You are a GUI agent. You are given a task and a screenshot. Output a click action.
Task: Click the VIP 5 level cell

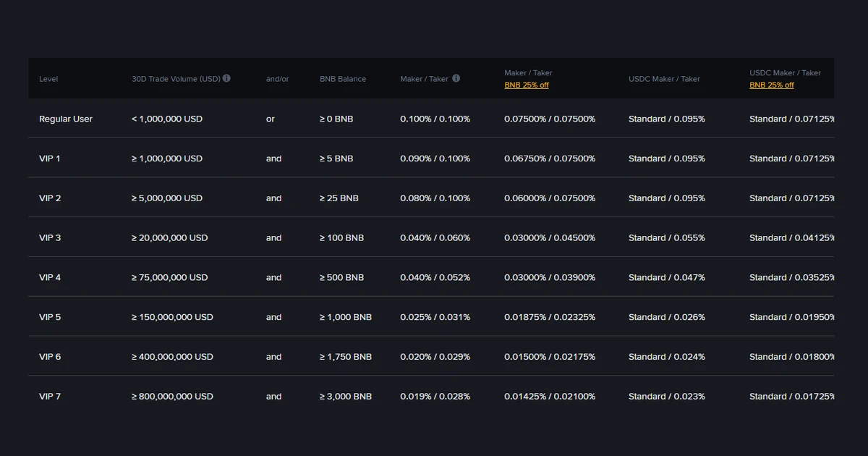click(x=50, y=317)
